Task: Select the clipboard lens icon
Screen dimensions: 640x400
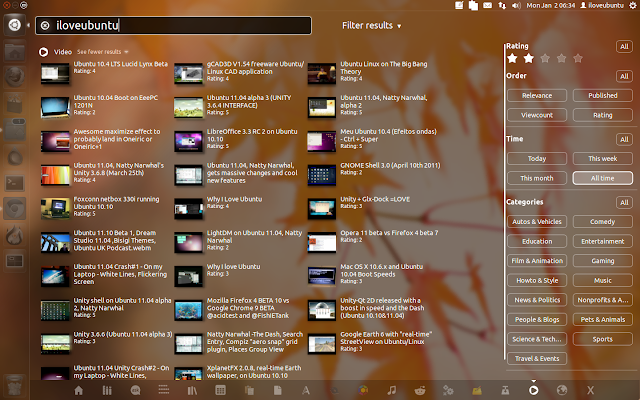Action: (x=249, y=391)
